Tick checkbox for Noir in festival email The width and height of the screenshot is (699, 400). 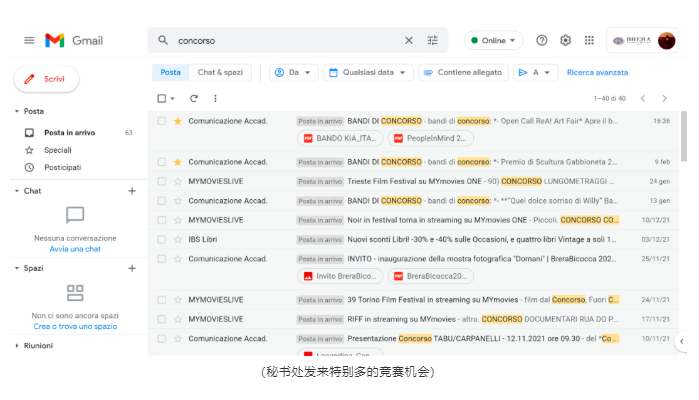(x=162, y=220)
